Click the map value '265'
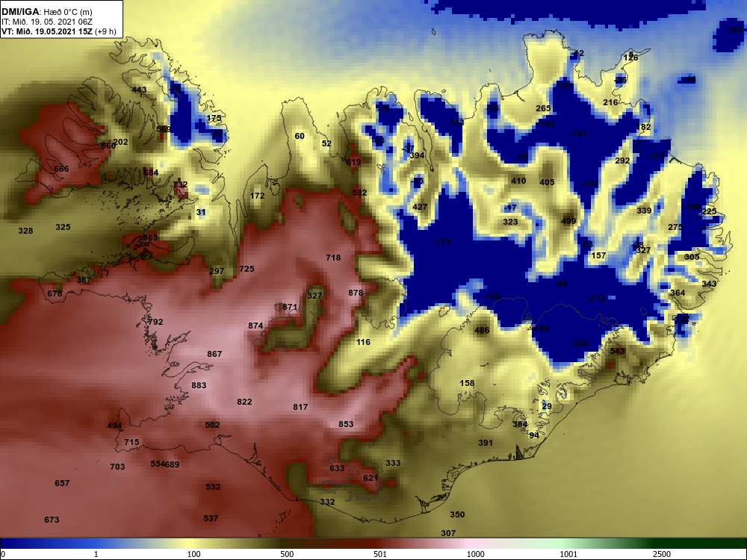Screen dimensions: 747x560 (x=544, y=108)
